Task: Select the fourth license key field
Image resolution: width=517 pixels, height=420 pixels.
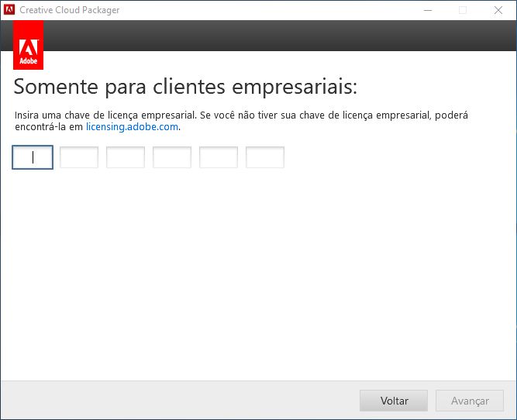Action: [x=172, y=157]
